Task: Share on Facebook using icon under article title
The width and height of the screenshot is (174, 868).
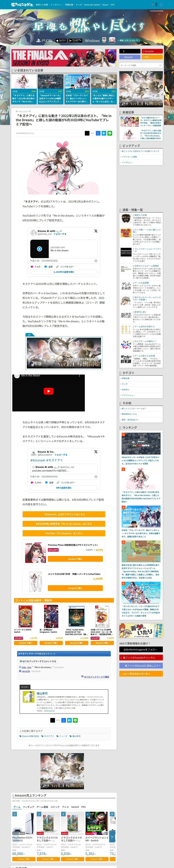Action: 98,133
